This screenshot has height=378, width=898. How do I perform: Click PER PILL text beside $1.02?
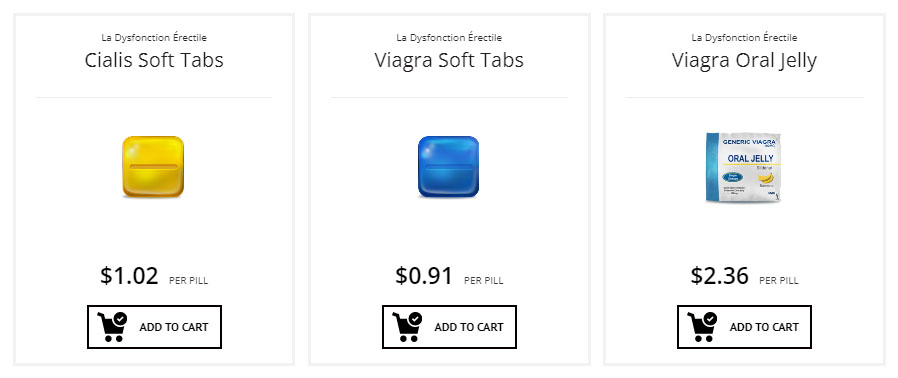(188, 281)
